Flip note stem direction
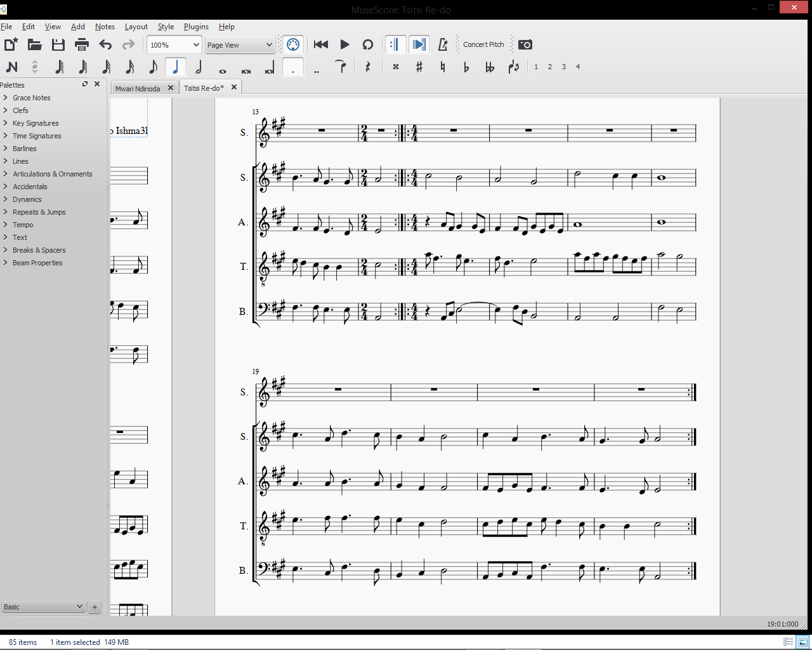The image size is (812, 650). coord(514,67)
